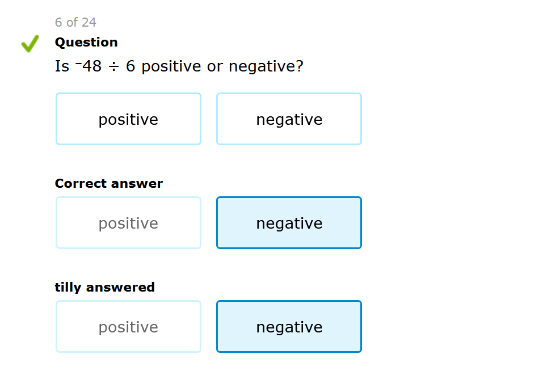This screenshot has height=392, width=543.
Task: Click the number 24 in the counter
Action: point(89,23)
